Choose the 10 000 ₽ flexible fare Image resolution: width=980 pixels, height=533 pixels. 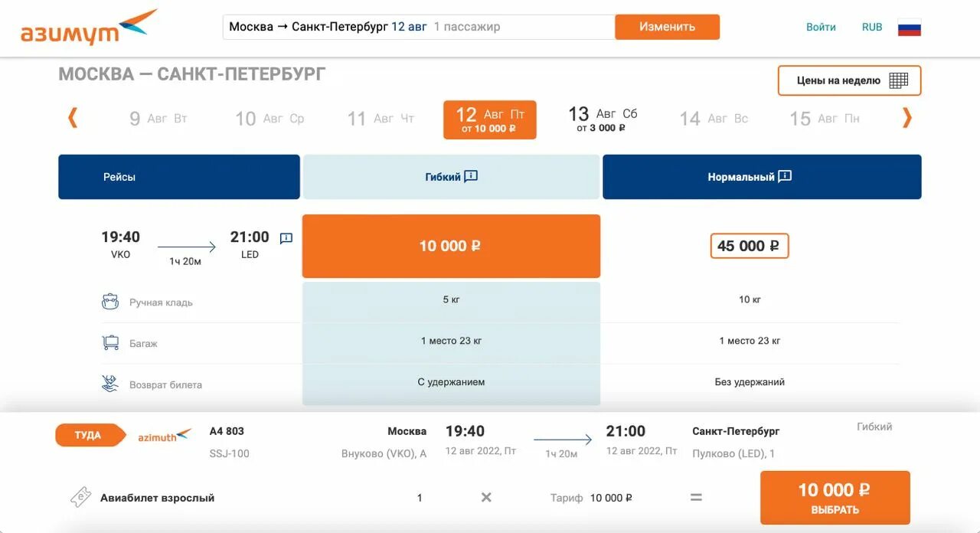(x=451, y=246)
